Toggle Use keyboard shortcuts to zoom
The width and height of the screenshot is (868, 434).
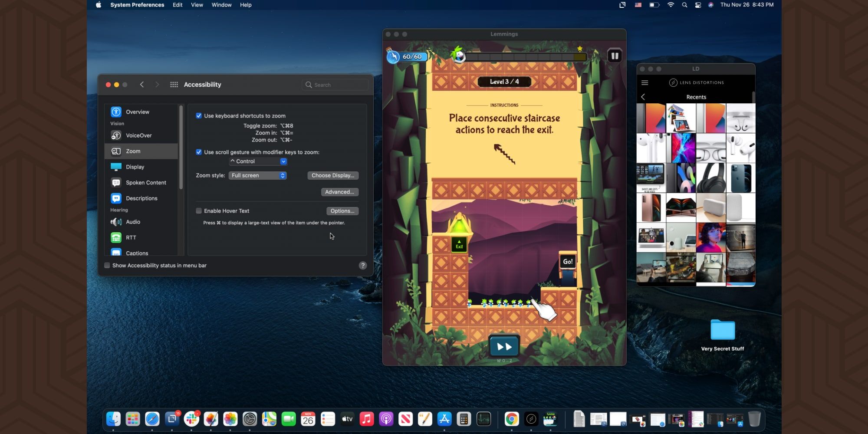point(199,116)
